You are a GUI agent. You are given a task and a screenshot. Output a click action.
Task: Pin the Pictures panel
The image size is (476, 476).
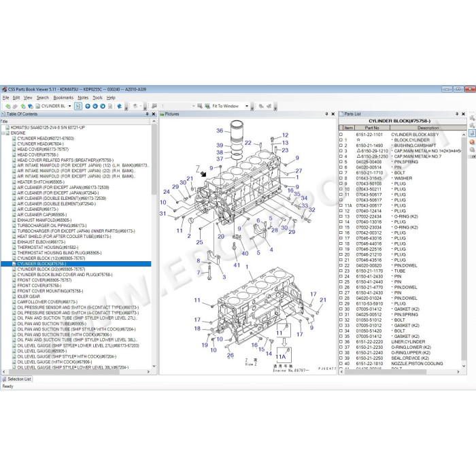[x=326, y=114]
